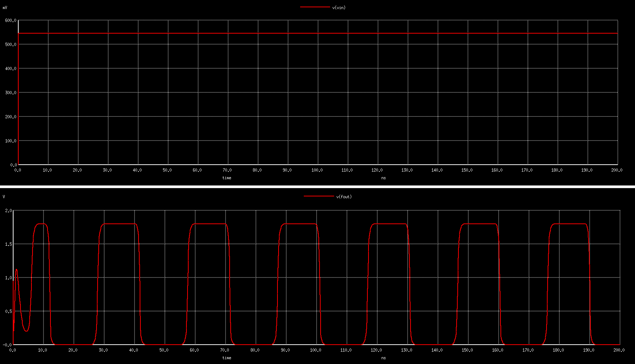Click the 2.0 y-axis tick in fout plot

coord(8,211)
